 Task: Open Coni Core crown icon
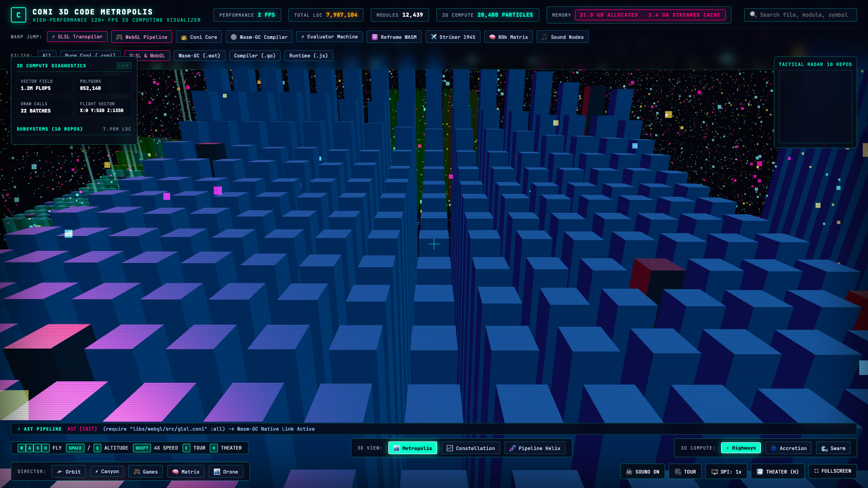pyautogui.click(x=184, y=37)
